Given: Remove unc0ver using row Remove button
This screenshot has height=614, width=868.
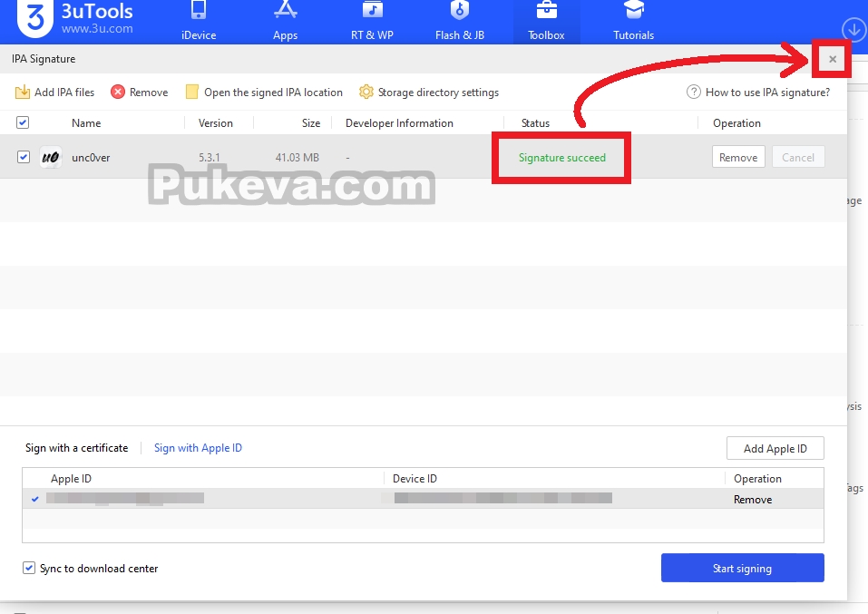Looking at the screenshot, I should tap(738, 157).
